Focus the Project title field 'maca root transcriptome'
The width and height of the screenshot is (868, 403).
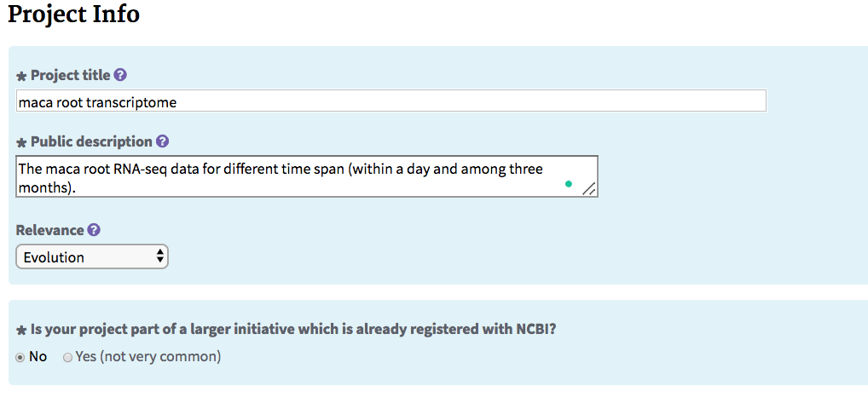[x=391, y=101]
